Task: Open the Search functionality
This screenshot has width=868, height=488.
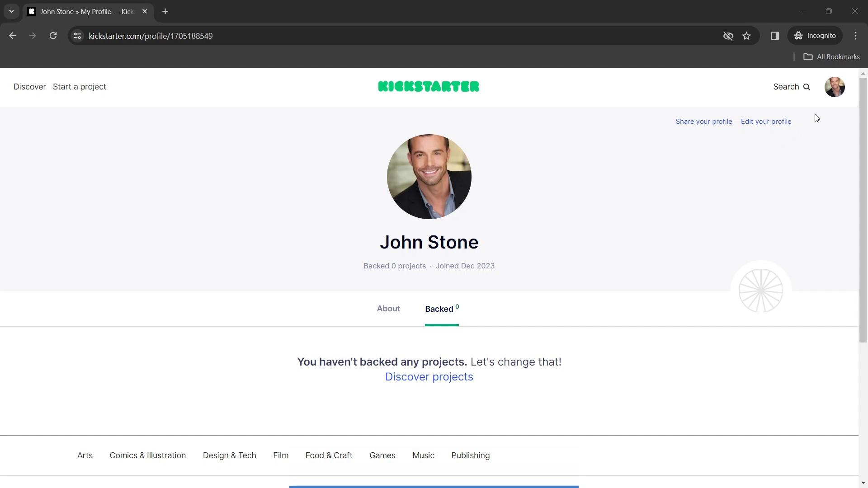Action: click(x=793, y=86)
